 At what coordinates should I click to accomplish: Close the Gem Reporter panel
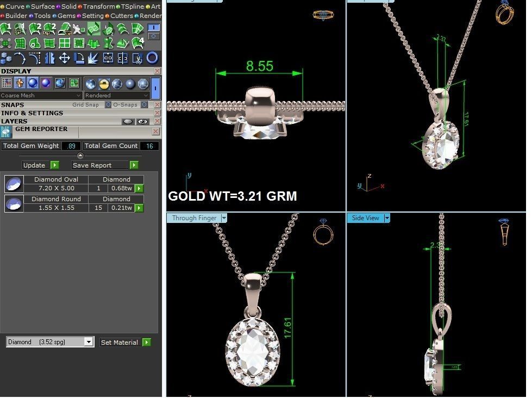[x=156, y=132]
